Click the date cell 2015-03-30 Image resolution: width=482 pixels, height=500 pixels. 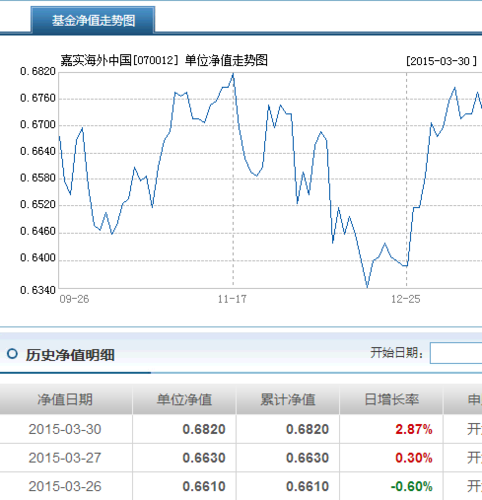tap(65, 429)
